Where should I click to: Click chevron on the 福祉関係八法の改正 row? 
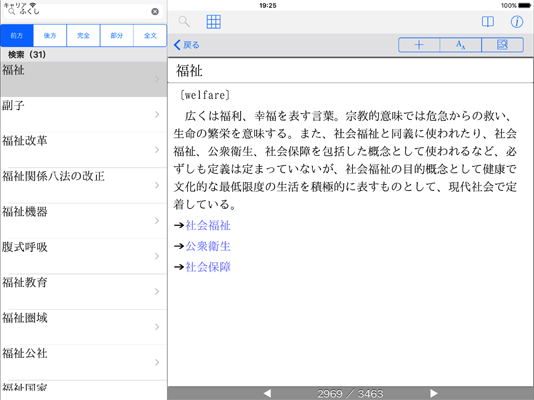(157, 185)
